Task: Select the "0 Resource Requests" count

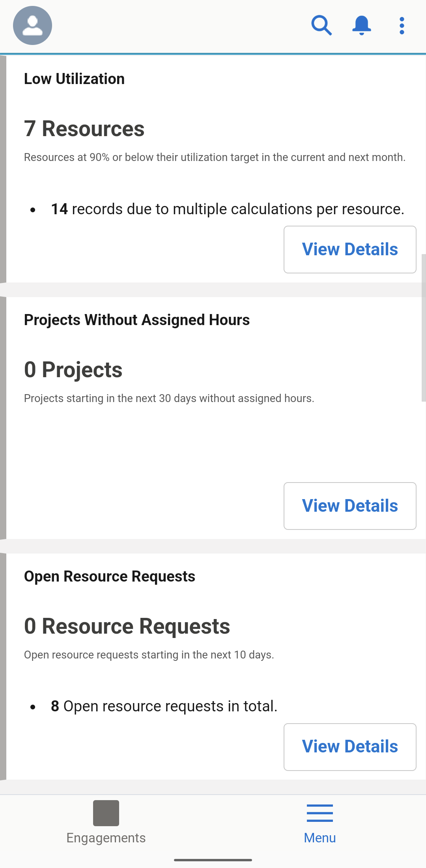Action: tap(127, 626)
